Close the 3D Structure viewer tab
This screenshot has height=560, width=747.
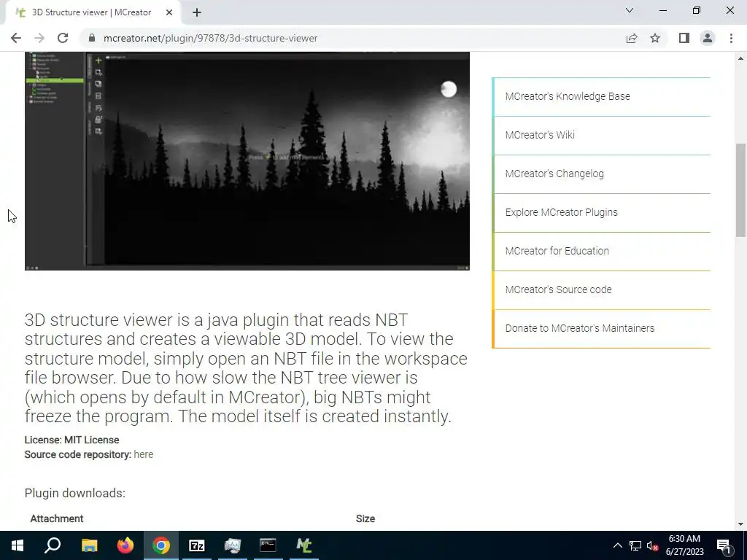tap(169, 12)
